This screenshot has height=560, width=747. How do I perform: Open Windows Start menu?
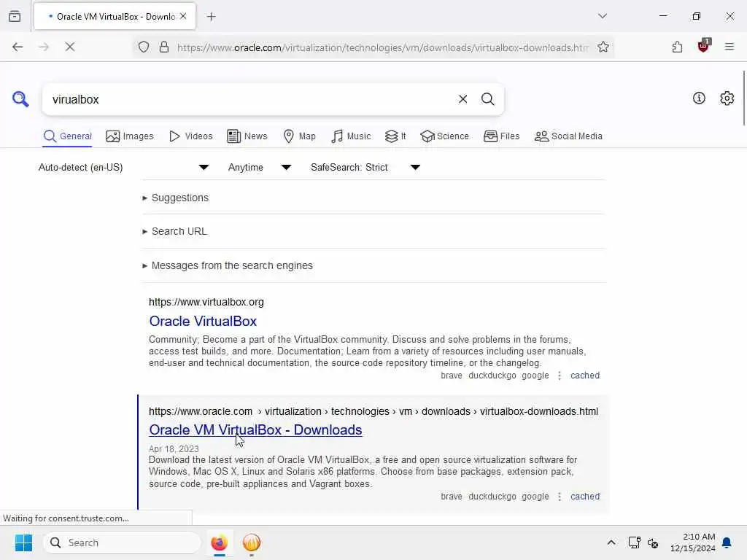(23, 542)
